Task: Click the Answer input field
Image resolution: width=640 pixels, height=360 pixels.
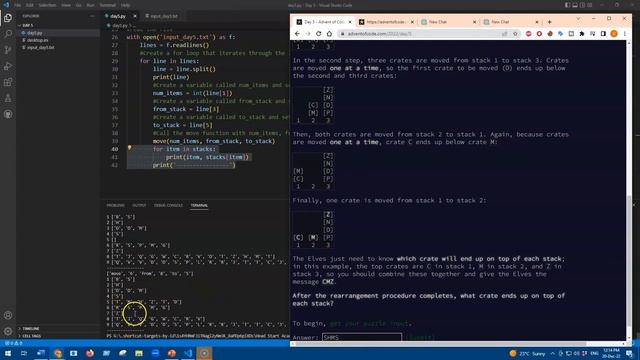Action: [362, 338]
